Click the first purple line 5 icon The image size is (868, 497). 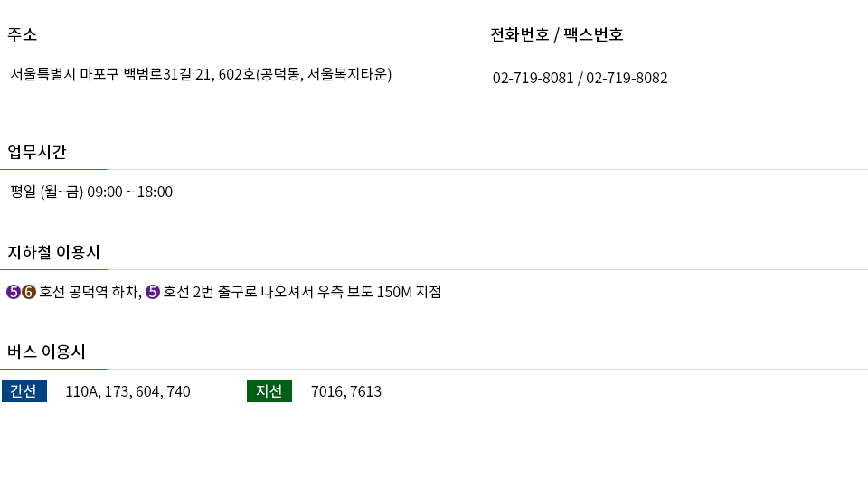click(14, 292)
